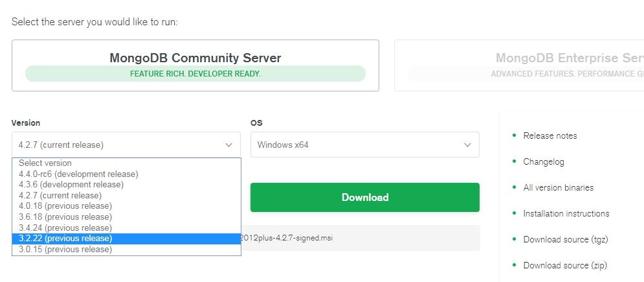Select 3.0.15 previous release option
This screenshot has height=282, width=644.
pyautogui.click(x=126, y=250)
